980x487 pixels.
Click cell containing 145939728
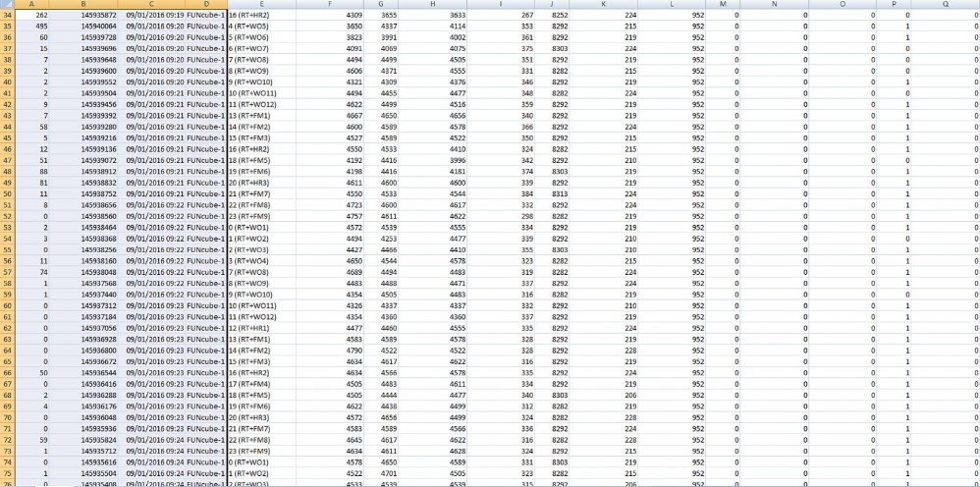tap(83, 37)
